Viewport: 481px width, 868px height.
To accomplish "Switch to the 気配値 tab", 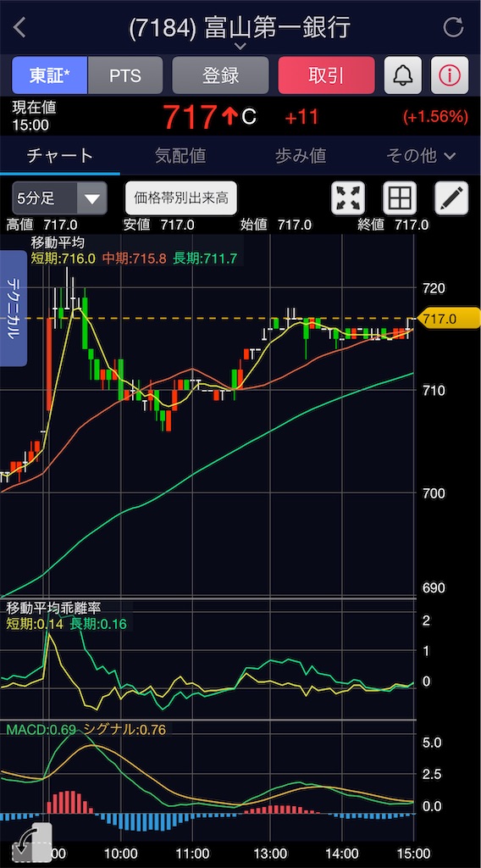I will coord(180,156).
